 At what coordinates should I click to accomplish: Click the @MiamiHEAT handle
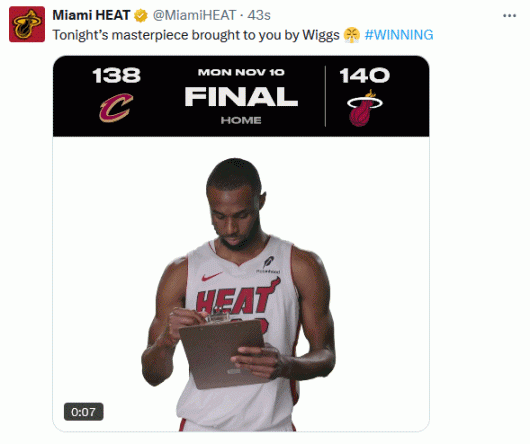[194, 15]
